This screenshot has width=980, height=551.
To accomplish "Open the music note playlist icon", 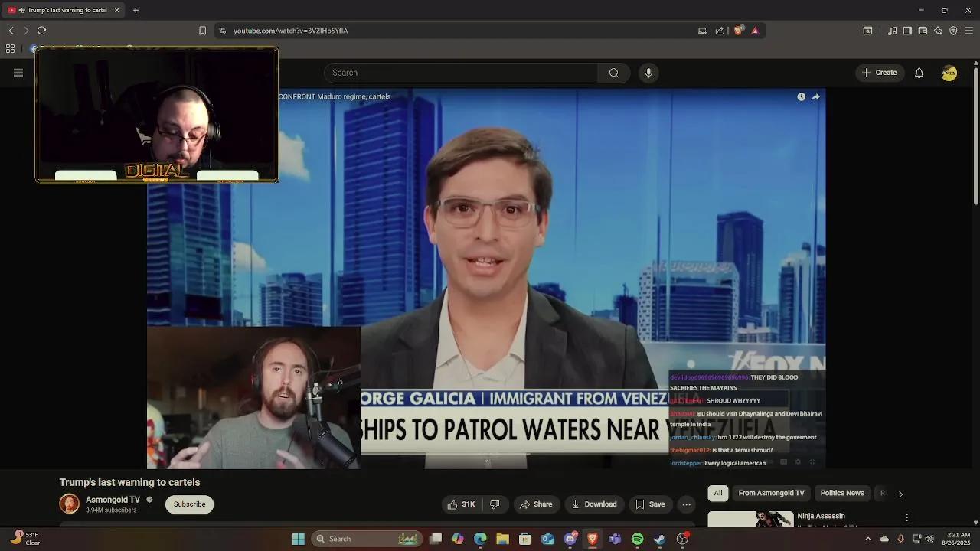I will [x=892, y=31].
